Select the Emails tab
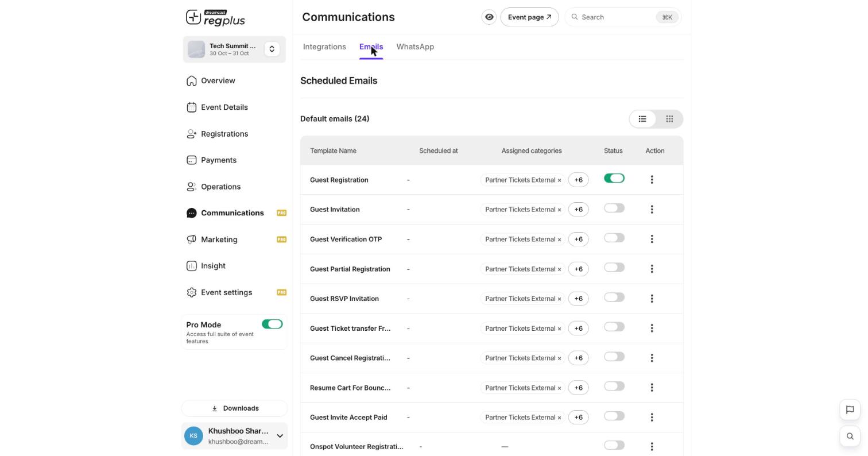Screen dimensions: 868x456 pyautogui.click(x=371, y=47)
